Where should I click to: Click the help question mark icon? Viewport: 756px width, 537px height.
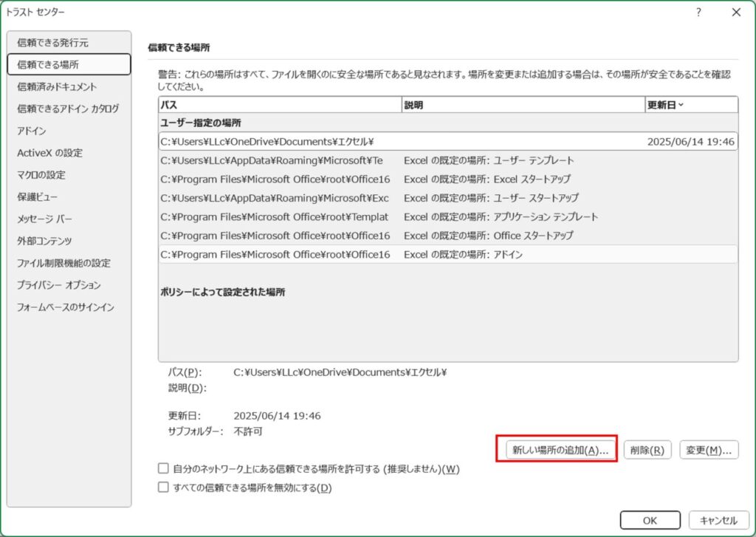pyautogui.click(x=698, y=12)
